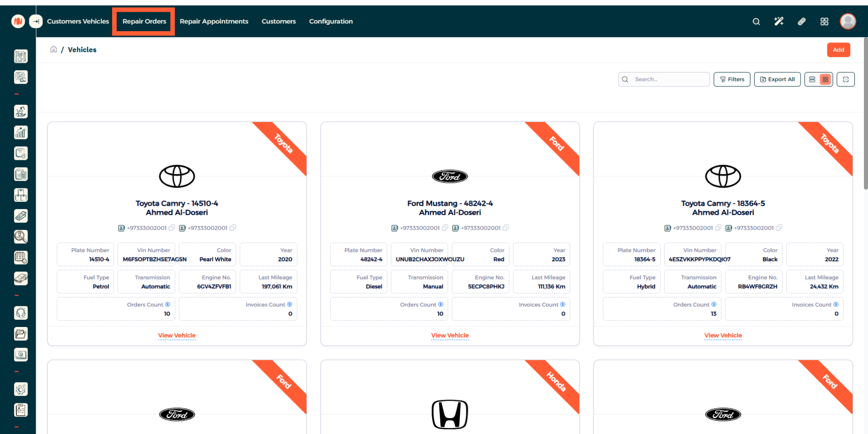Click the global search magnifier icon
The height and width of the screenshot is (434, 868).
pyautogui.click(x=756, y=21)
